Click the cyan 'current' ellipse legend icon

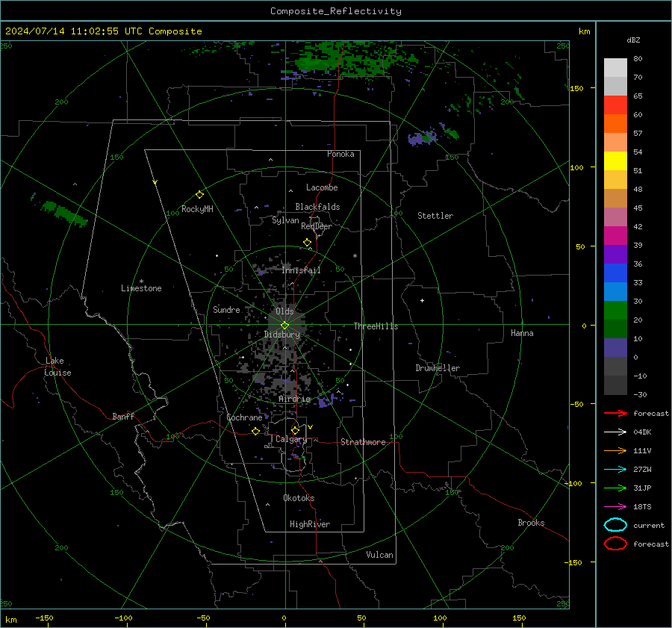point(615,525)
